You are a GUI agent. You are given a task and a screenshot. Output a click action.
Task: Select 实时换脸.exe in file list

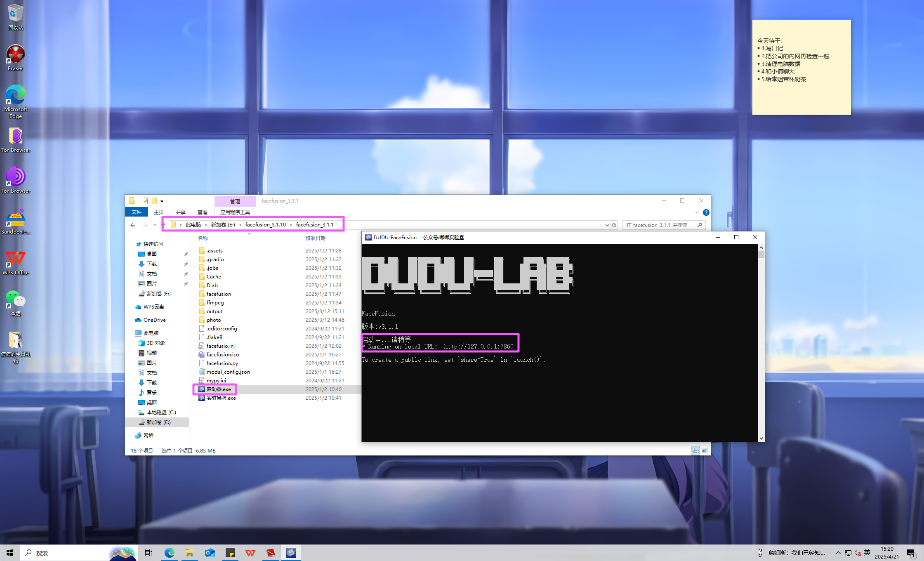coord(221,398)
